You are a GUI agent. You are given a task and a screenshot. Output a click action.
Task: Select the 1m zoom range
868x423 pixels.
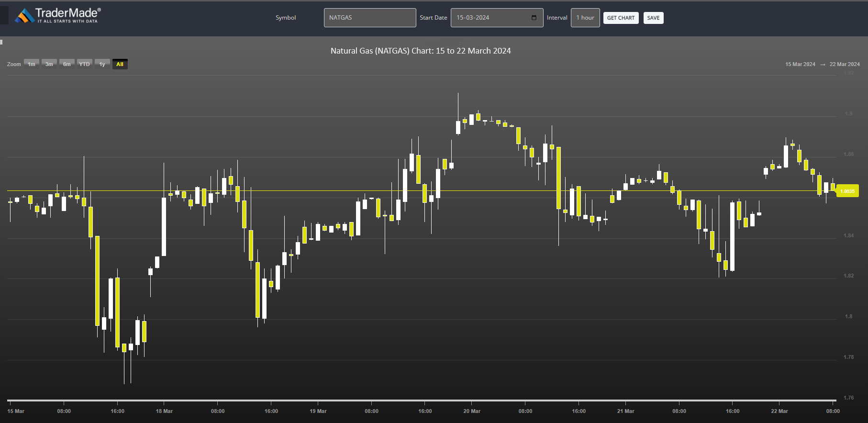click(32, 64)
